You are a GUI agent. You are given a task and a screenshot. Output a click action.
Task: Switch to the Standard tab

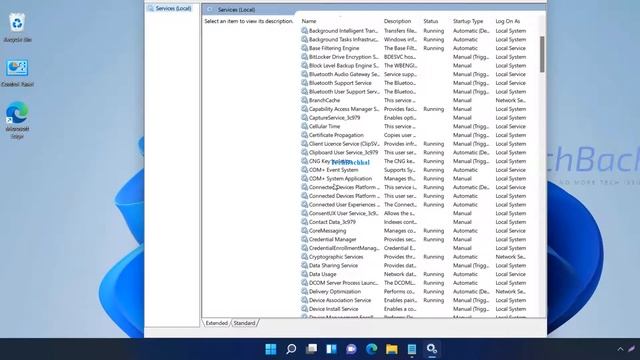click(244, 323)
